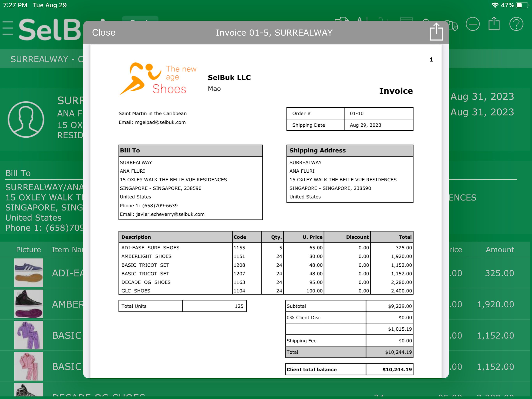Open AMBERLIGHT shoe thumbnail in order list
Viewport: 532px width, 399px height.
coord(28,304)
